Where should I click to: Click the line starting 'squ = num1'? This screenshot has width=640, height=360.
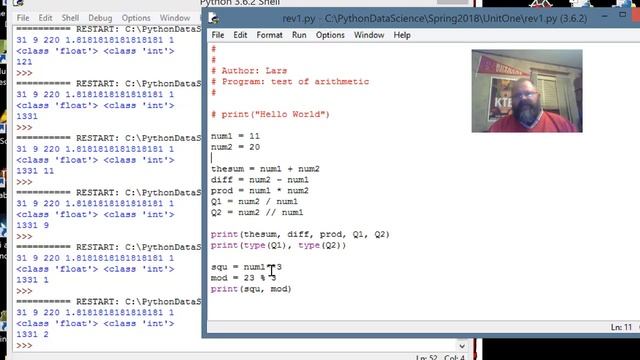[x=246, y=267]
